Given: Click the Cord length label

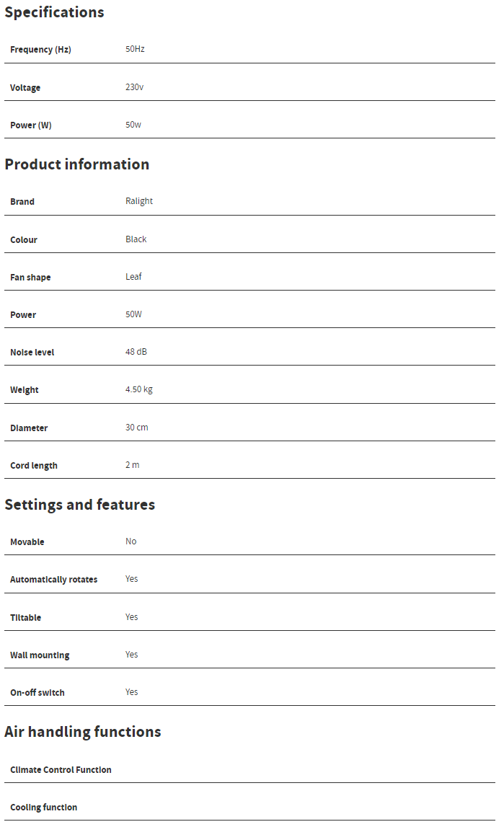Looking at the screenshot, I should (34, 466).
